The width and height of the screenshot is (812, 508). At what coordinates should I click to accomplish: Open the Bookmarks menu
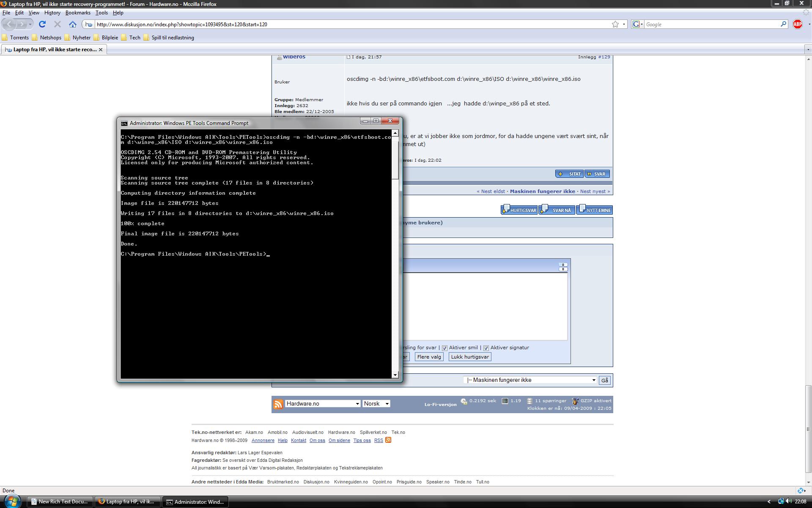(x=78, y=13)
